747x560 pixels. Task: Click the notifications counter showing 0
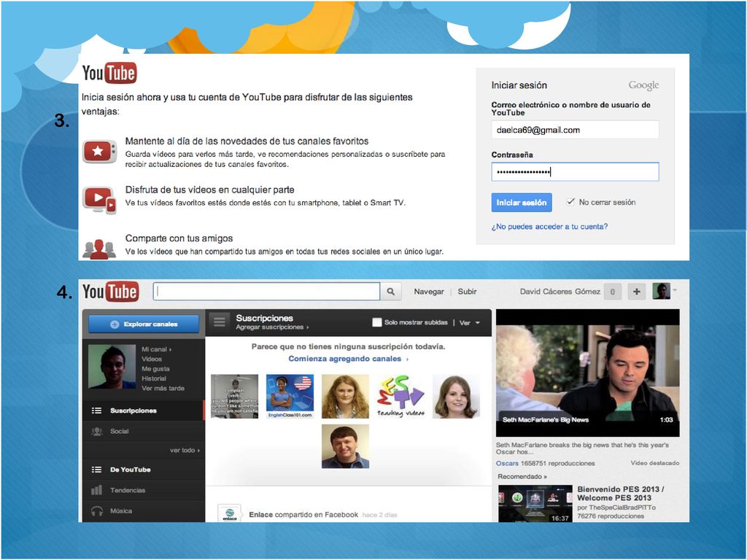613,292
